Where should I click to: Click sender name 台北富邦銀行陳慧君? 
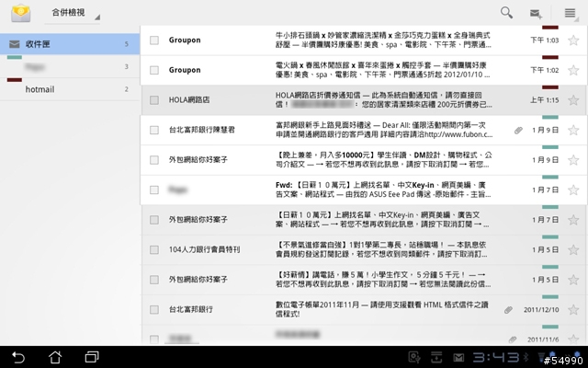(x=202, y=130)
